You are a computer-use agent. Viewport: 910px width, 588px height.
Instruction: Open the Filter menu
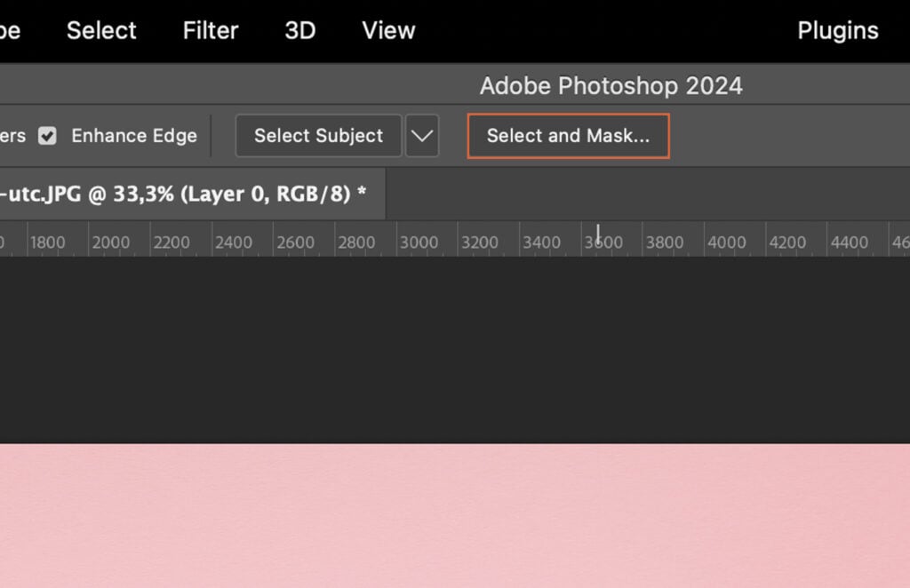point(210,30)
